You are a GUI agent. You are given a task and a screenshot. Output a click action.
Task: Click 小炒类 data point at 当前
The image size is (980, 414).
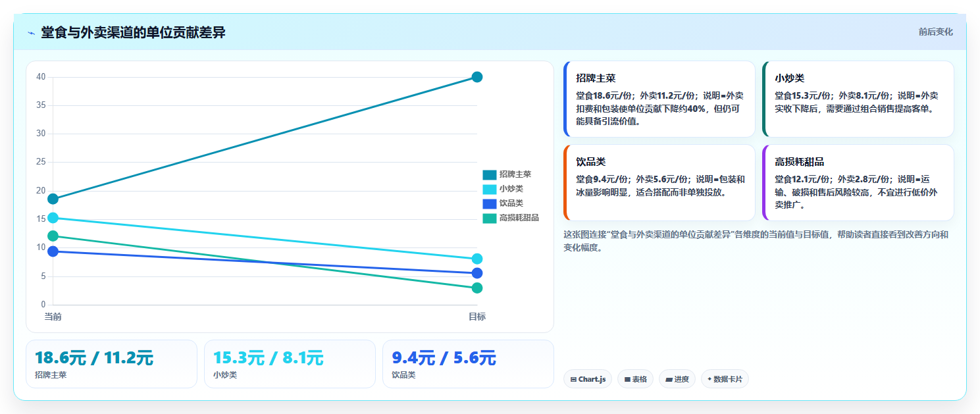(x=53, y=218)
